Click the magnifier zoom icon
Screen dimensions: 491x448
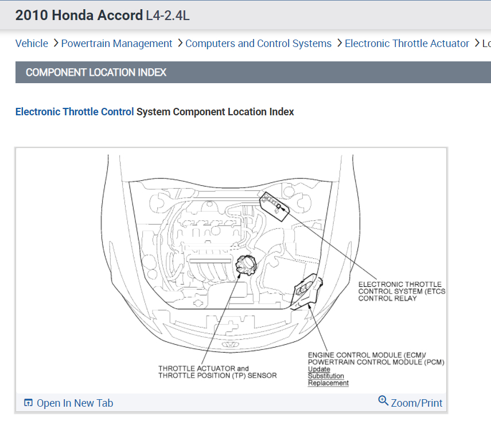tap(383, 400)
